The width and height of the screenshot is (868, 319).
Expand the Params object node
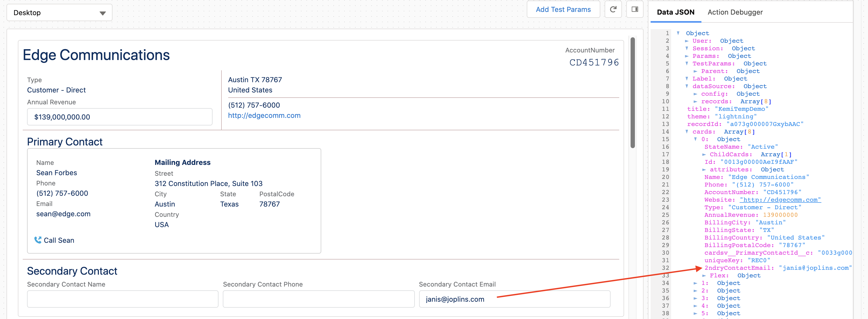pyautogui.click(x=687, y=56)
